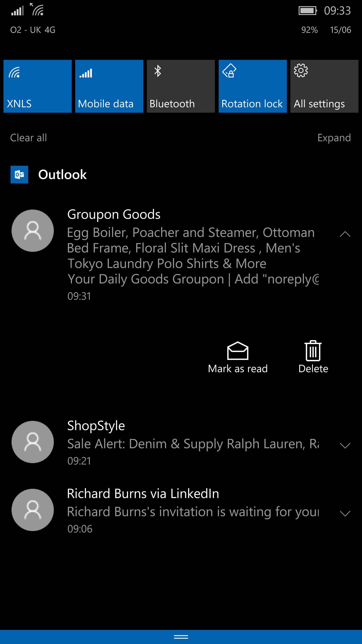Tap the 15/06 date in status bar
This screenshot has height=644, width=362.
341,30
